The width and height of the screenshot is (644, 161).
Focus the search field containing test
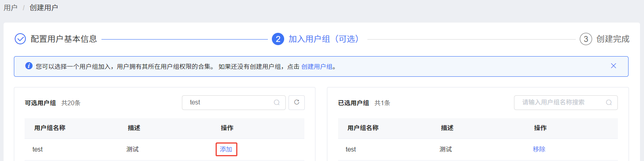pos(234,102)
